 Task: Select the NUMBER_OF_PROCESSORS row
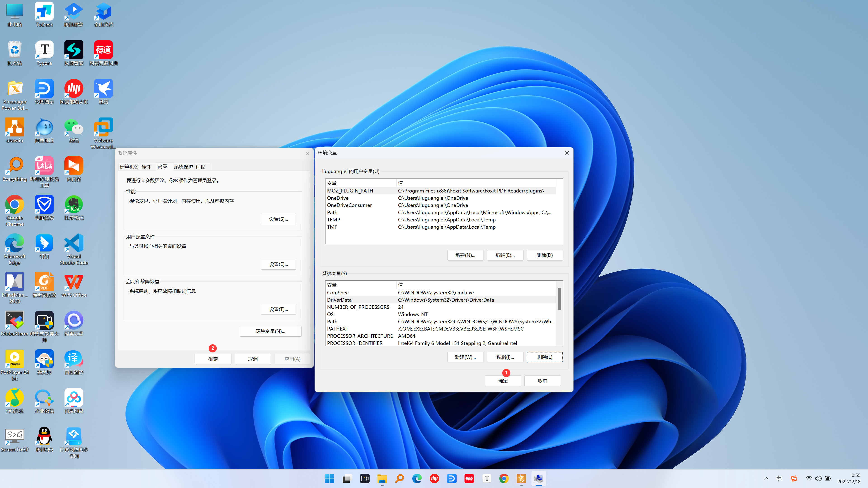[x=440, y=307]
